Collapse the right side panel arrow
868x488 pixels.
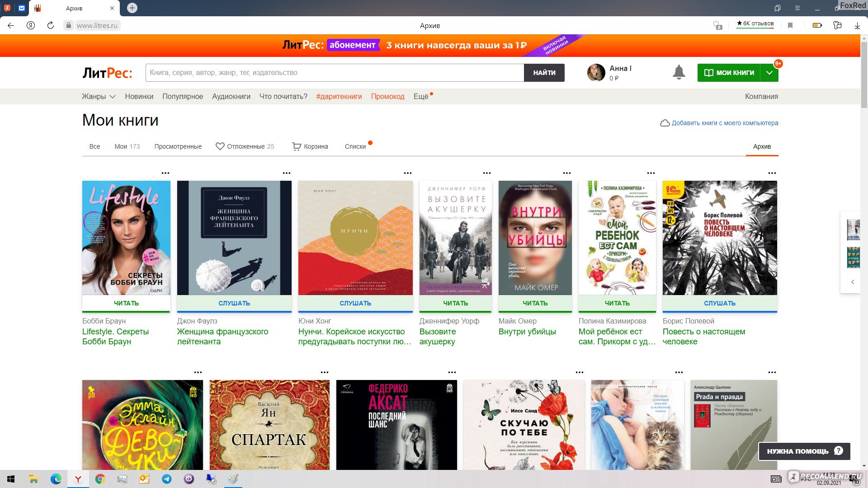(853, 282)
